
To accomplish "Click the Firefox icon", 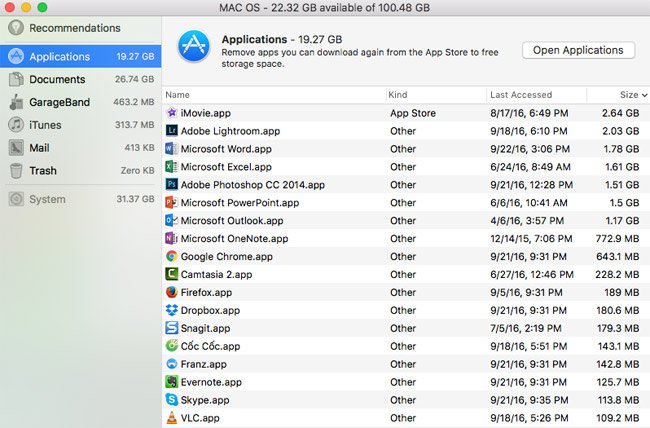I will coord(172,292).
